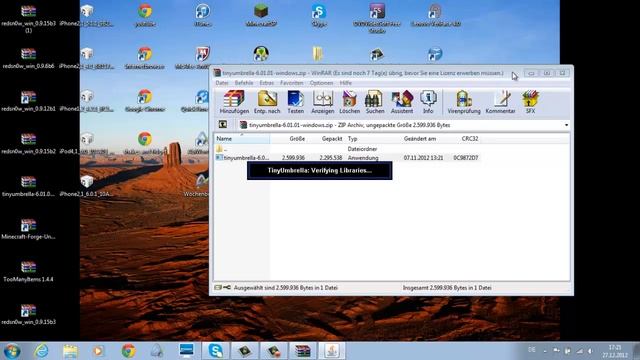This screenshot has width=640, height=360.
Task: Open redsn0w_win_0.9.15b2 desktop archive
Action: click(28, 143)
